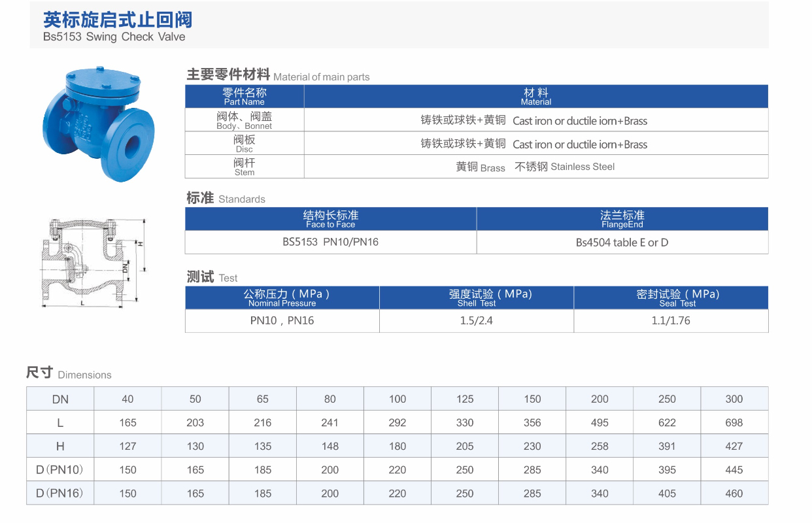812x523 pixels.
Task: Click the blue swing check valve photo
Action: click(x=99, y=123)
